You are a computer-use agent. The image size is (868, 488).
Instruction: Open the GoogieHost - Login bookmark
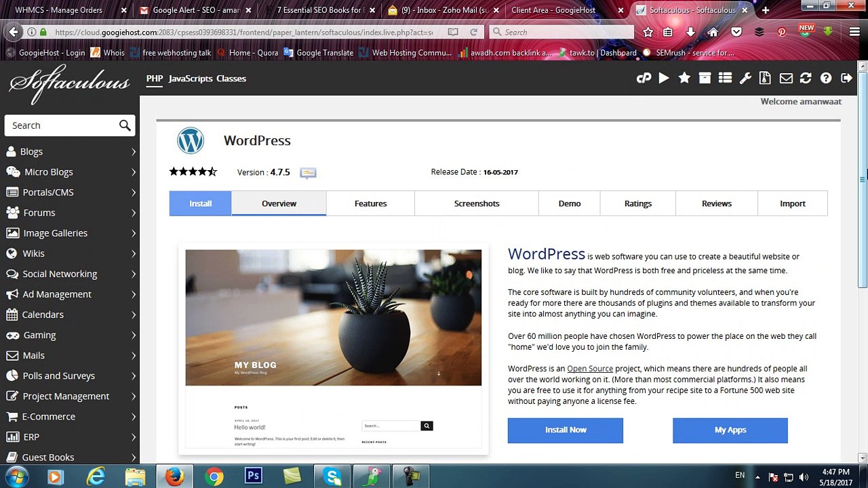tap(46, 53)
